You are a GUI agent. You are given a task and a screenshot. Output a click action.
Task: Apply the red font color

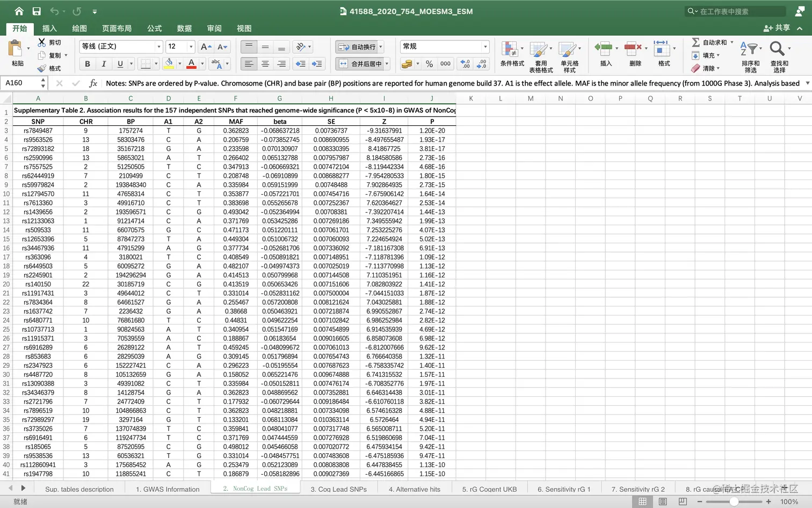191,64
